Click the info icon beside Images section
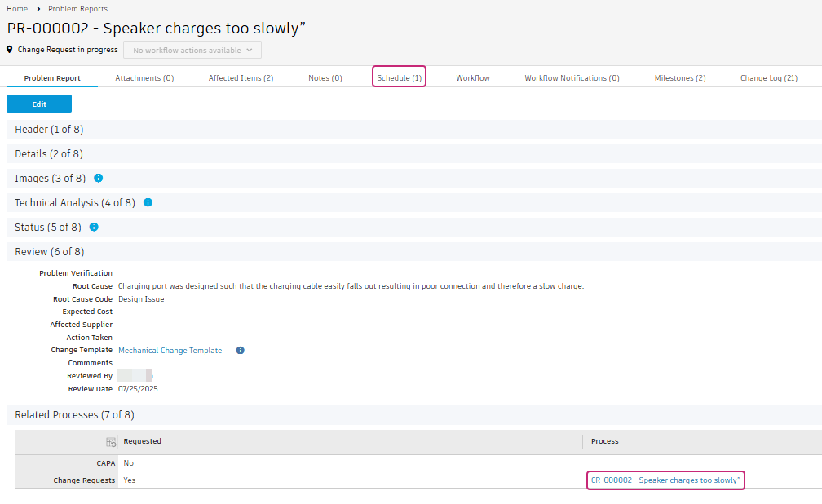The height and width of the screenshot is (504, 822). (x=99, y=178)
